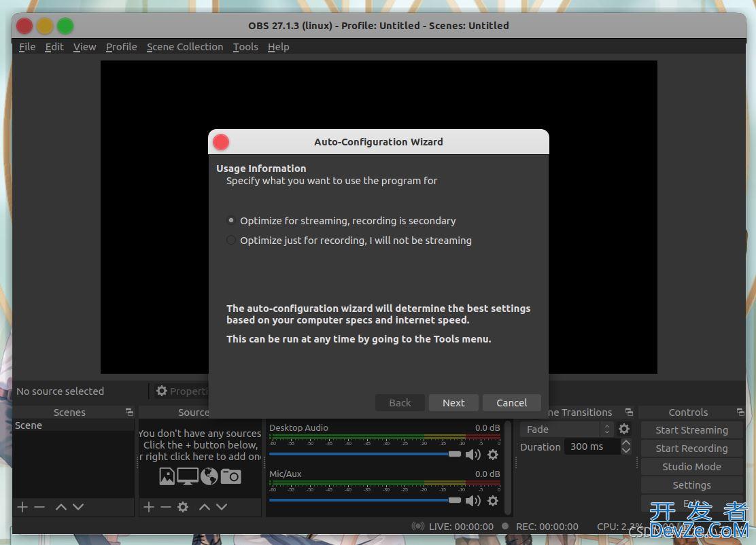756x545 pixels.
Task: Float the Controls dock panel
Action: [740, 412]
